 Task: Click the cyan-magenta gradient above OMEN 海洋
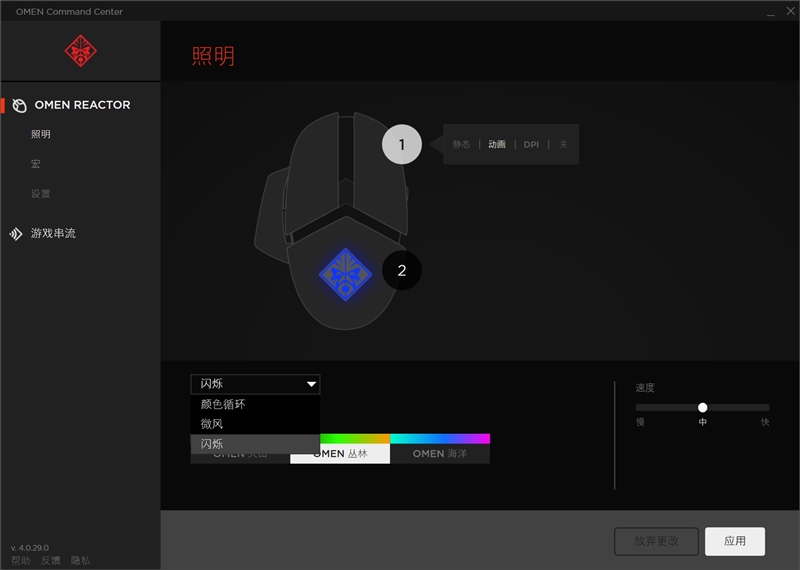[x=440, y=438]
